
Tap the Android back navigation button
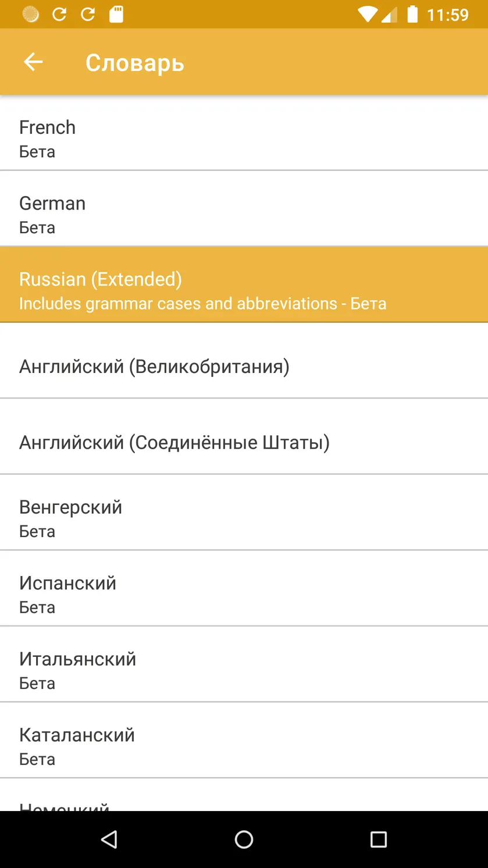[x=109, y=839]
